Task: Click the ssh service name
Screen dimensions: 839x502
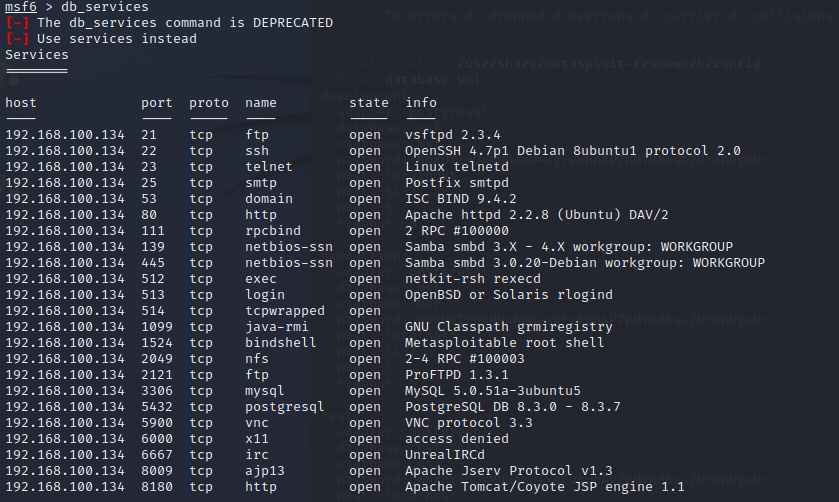Action: [x=257, y=151]
